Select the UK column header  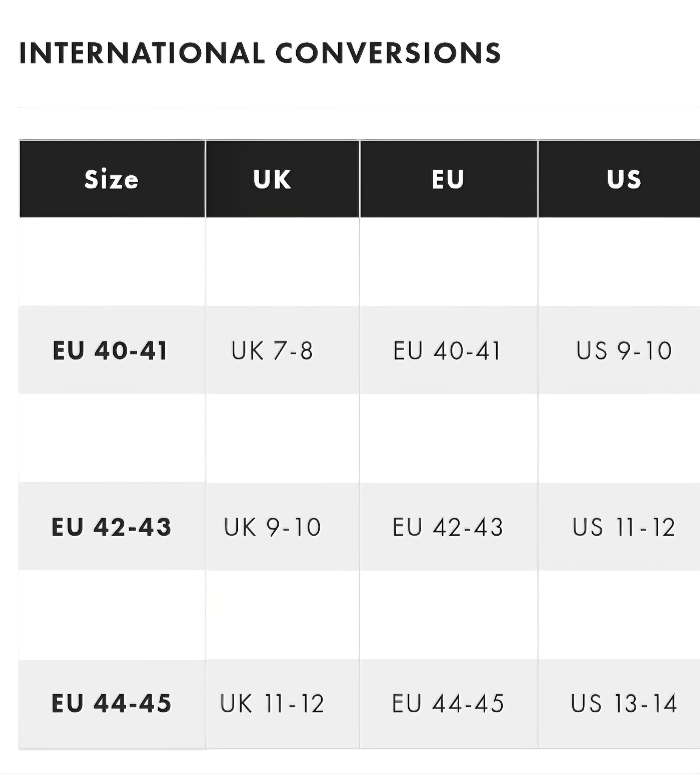272,179
